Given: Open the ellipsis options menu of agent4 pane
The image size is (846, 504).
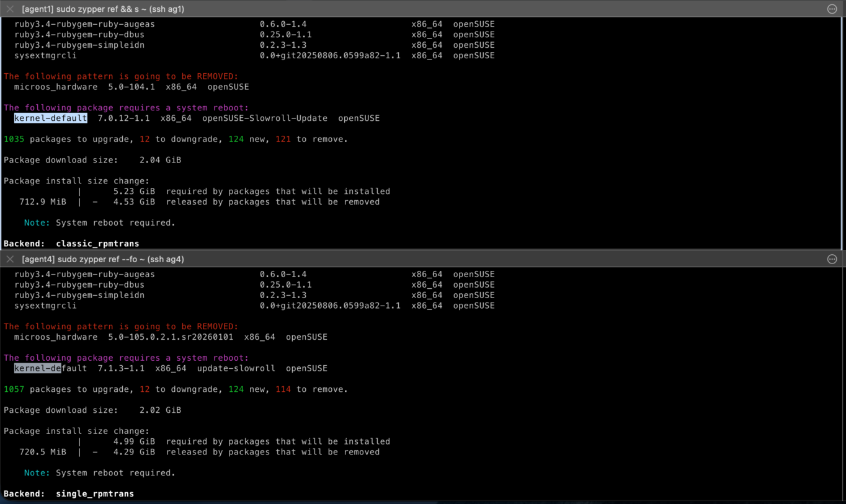Looking at the screenshot, I should pos(832,259).
